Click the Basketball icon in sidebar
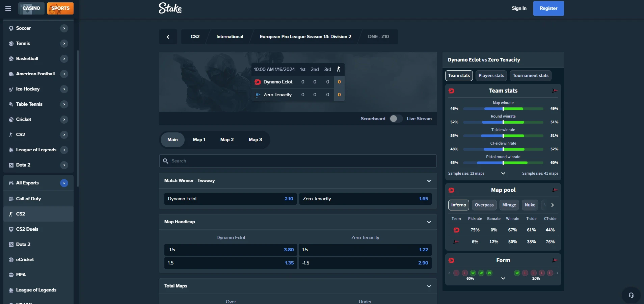Screen dimensions: 644x304 click(x=11, y=59)
